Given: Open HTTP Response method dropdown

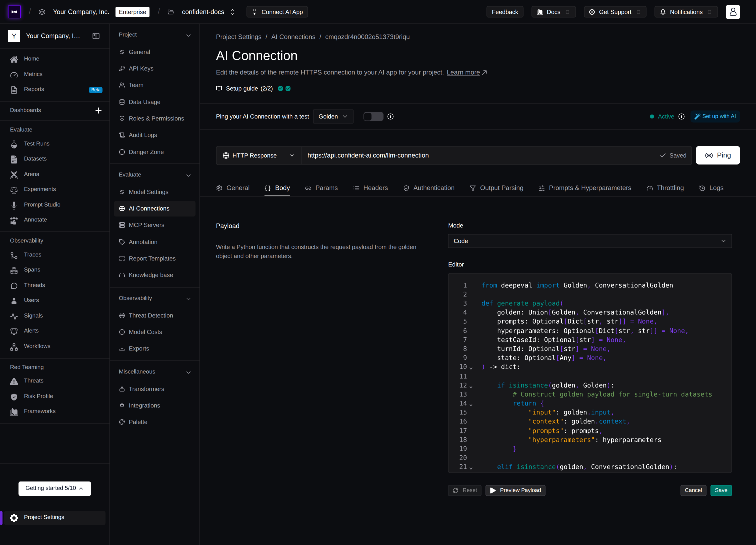Looking at the screenshot, I should pyautogui.click(x=258, y=155).
